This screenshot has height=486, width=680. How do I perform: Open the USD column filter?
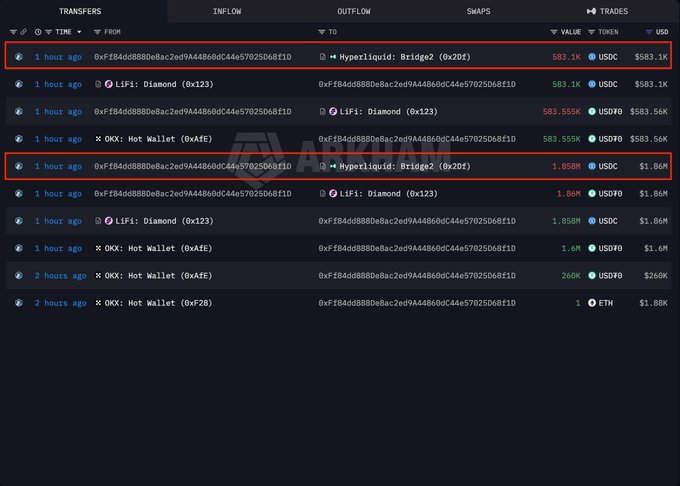click(x=649, y=32)
